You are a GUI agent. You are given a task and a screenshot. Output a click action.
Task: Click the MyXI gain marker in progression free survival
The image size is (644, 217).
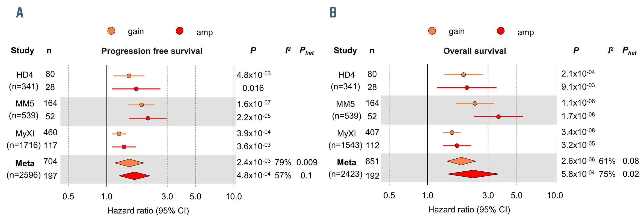(x=119, y=134)
